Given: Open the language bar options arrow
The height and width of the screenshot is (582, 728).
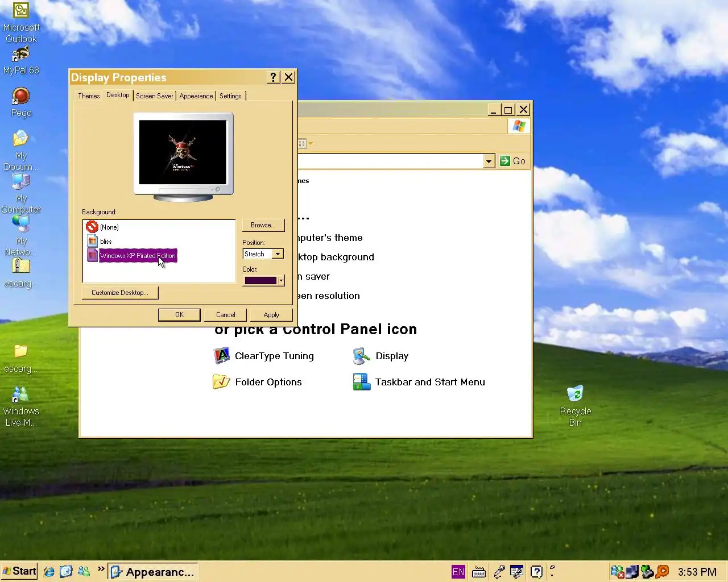Looking at the screenshot, I should 552,575.
